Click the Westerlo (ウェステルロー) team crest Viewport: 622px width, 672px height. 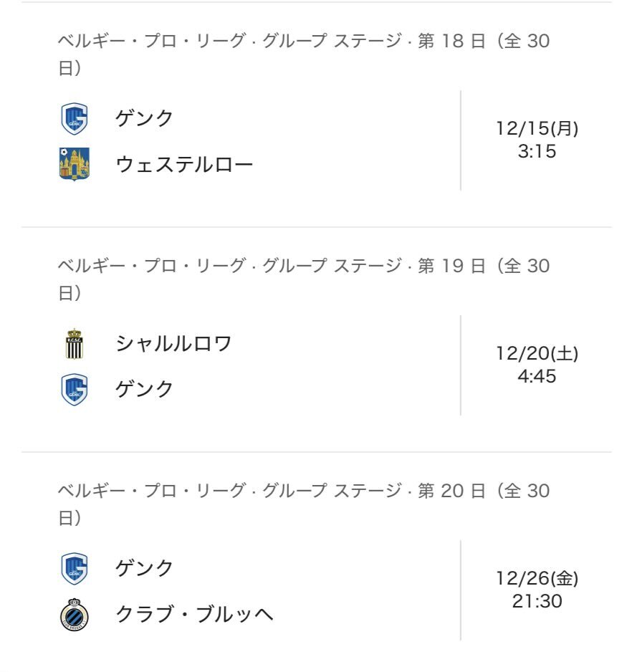74,164
